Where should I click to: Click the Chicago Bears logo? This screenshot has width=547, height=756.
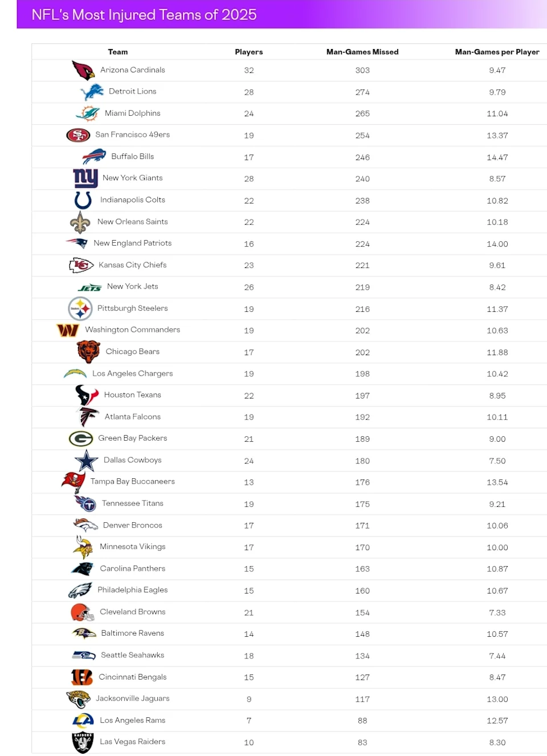pos(88,352)
